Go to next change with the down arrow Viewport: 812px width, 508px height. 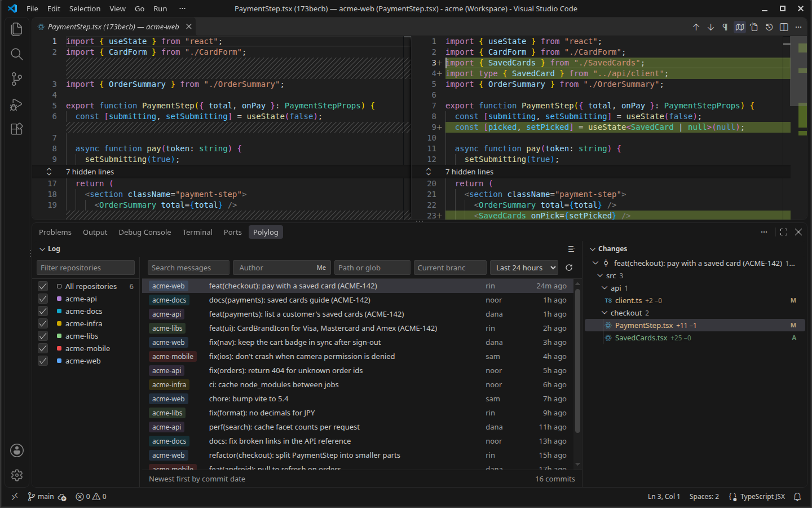point(710,27)
